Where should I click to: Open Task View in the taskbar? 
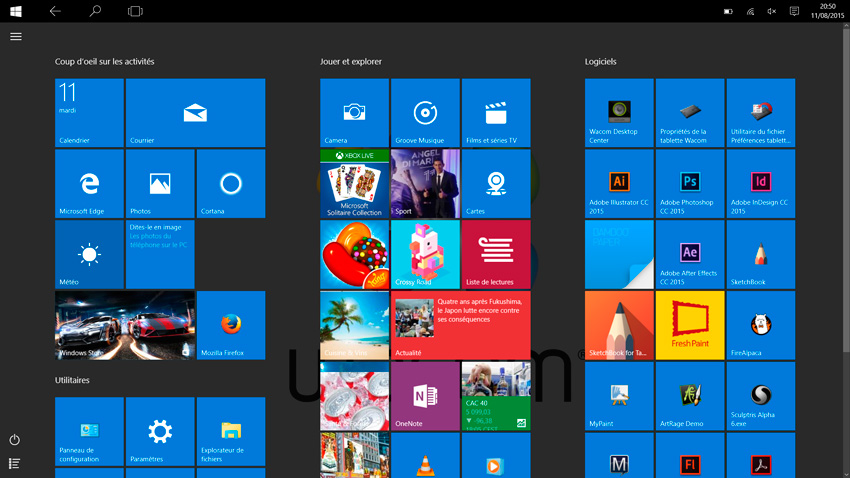tap(135, 11)
